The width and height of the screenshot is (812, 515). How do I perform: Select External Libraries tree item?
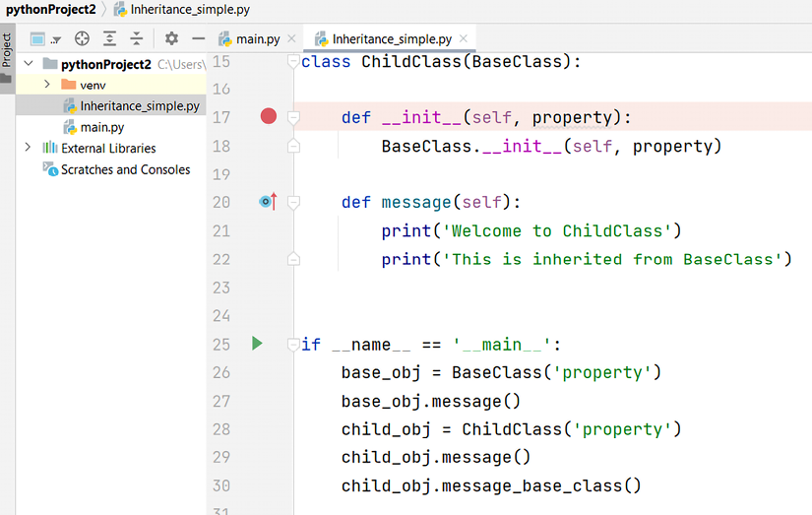[x=108, y=148]
